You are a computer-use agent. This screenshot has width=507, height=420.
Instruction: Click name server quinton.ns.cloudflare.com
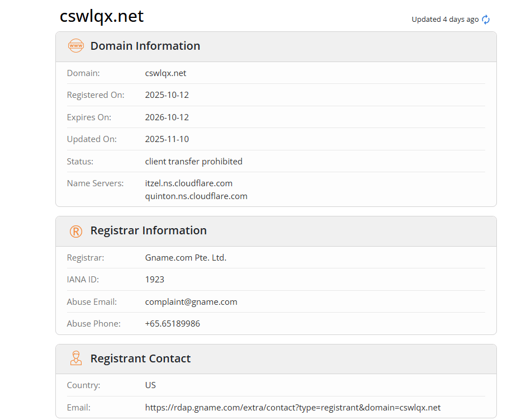[196, 196]
